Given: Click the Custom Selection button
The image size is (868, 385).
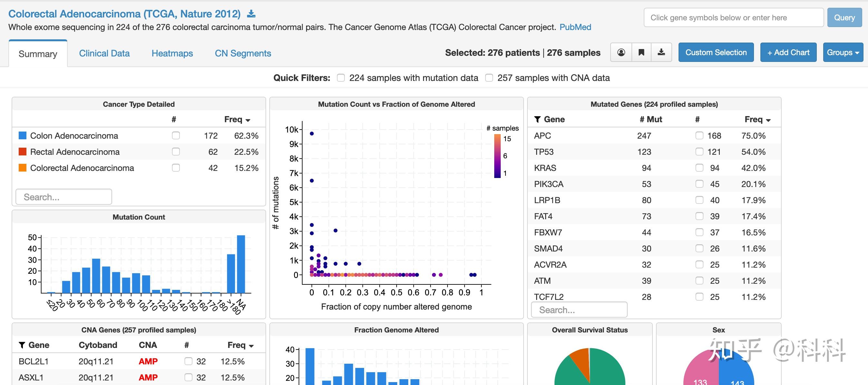Looking at the screenshot, I should tap(716, 52).
